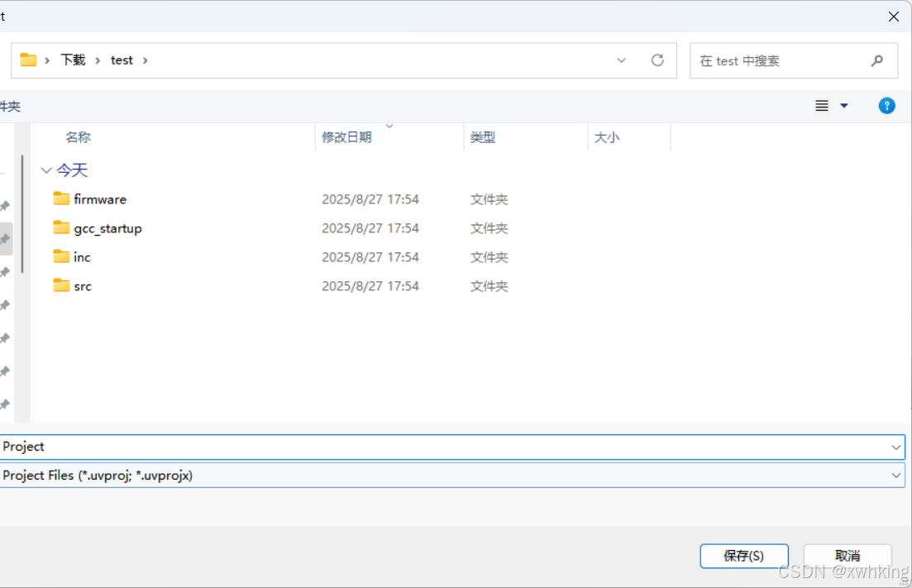Select the gcc_startup folder name

[x=108, y=228]
